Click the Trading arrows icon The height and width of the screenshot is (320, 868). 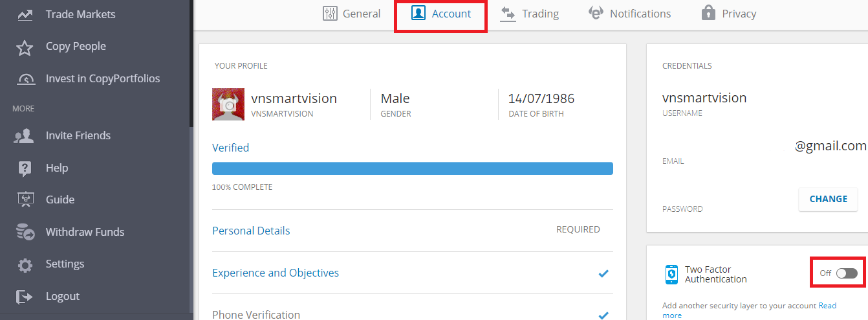click(x=508, y=14)
